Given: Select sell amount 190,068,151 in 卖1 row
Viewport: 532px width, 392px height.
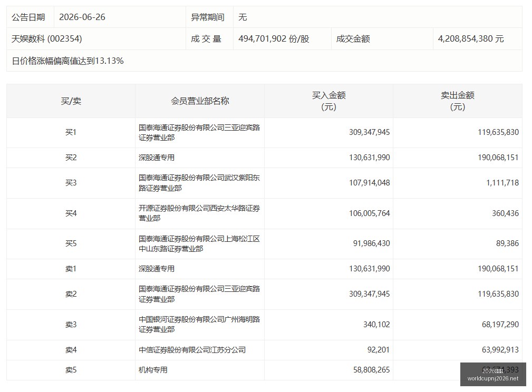Looking at the screenshot, I should point(498,269).
